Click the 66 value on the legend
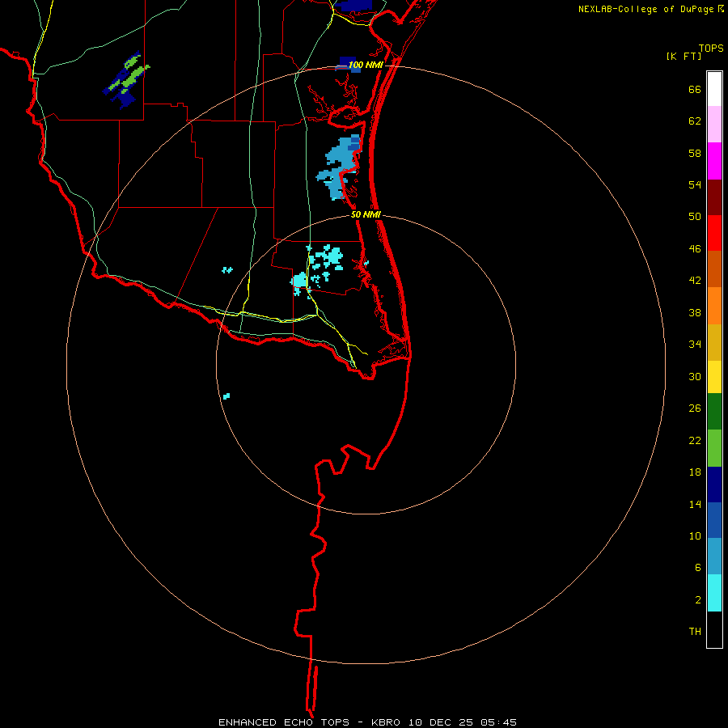 pyautogui.click(x=695, y=90)
